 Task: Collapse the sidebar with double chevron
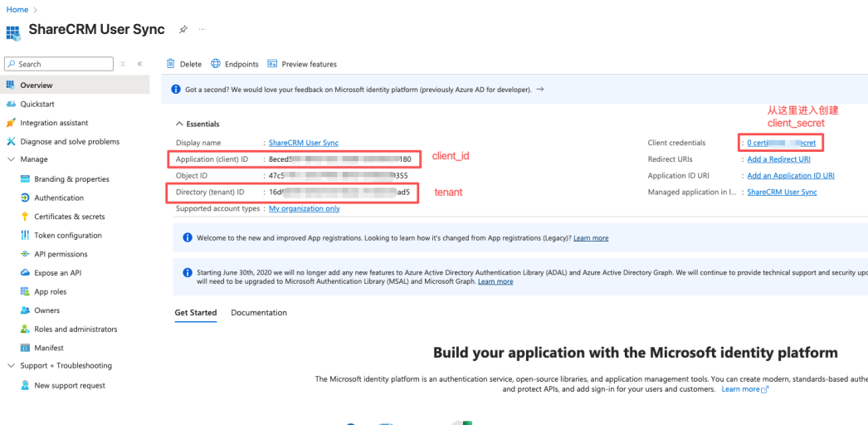point(140,64)
